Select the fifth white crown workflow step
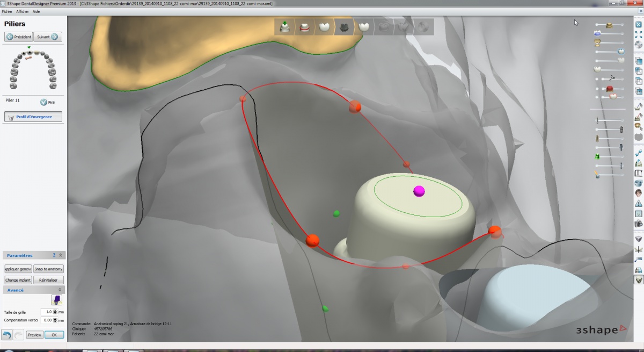 click(364, 27)
